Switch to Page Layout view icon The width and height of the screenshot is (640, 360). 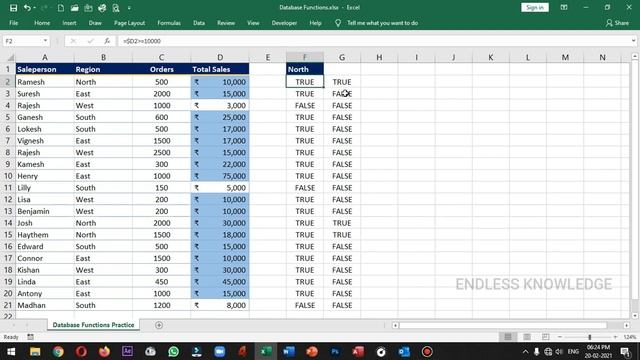(527, 337)
